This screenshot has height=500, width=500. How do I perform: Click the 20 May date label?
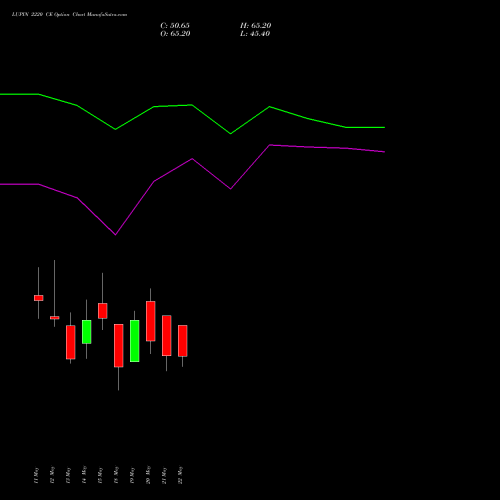tap(148, 475)
